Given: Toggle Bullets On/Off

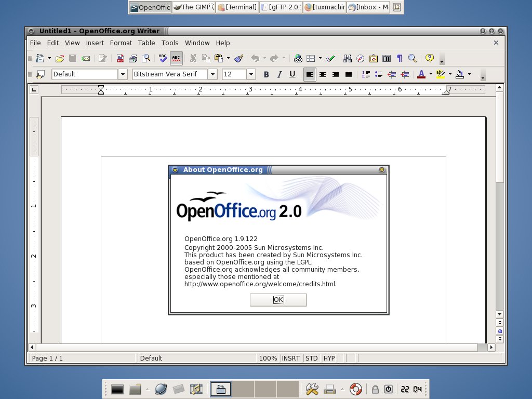Looking at the screenshot, I should 379,74.
